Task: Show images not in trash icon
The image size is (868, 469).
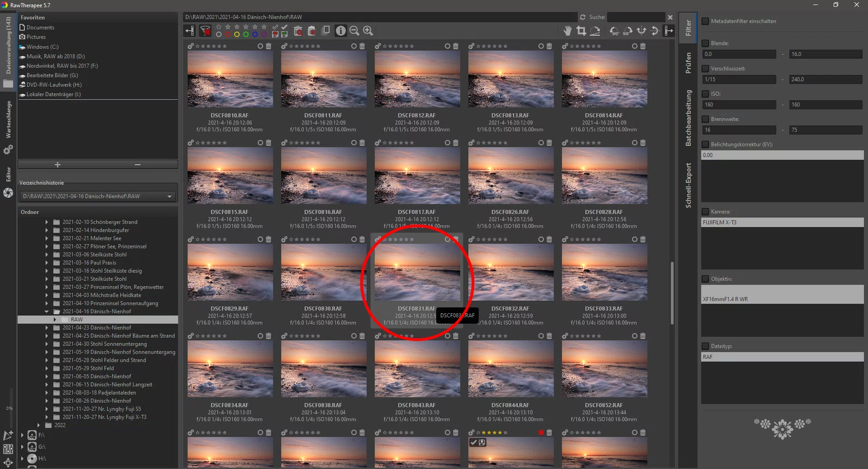Action: 311,31
